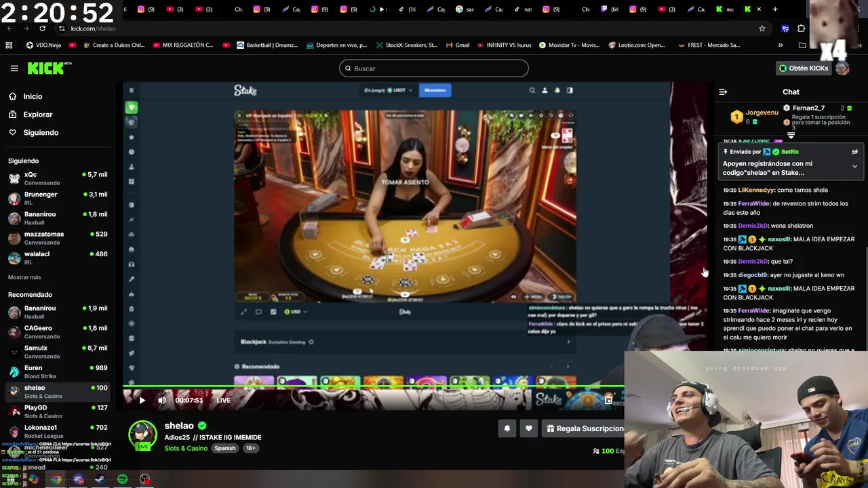This screenshot has width=868, height=488.
Task: Click the Stake logo in stream
Action: pos(245,90)
